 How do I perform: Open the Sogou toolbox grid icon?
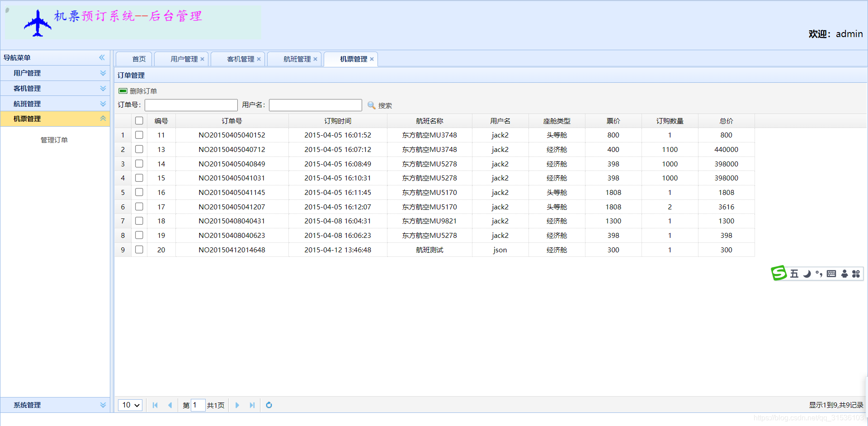point(856,273)
